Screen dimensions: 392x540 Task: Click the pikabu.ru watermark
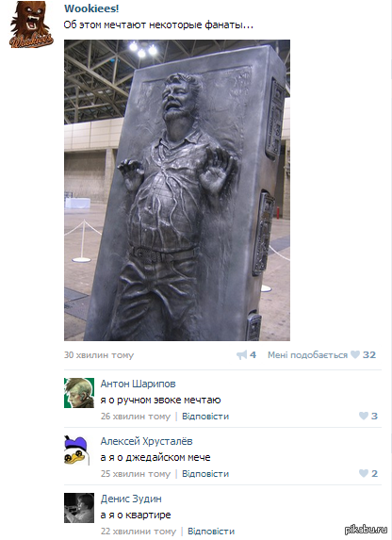pos(366,530)
